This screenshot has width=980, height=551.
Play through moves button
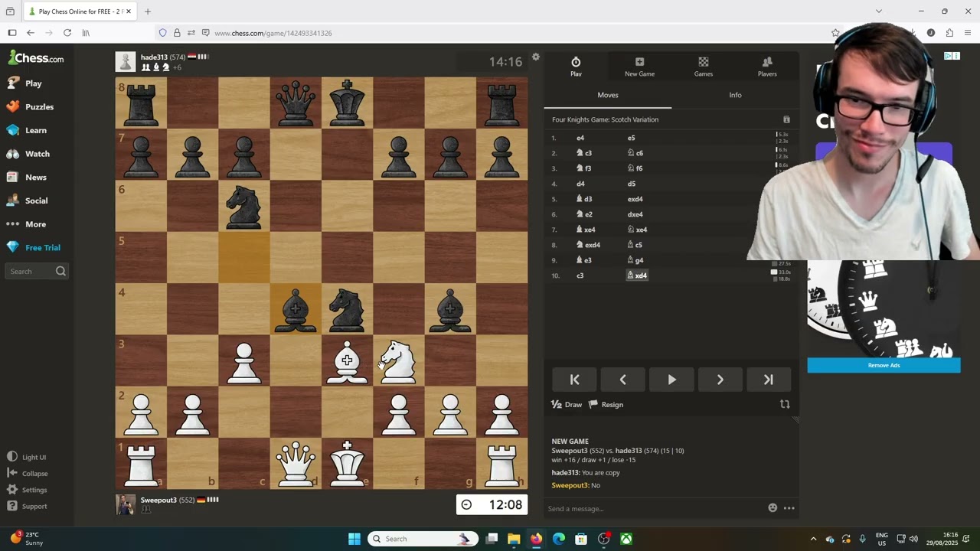(x=671, y=380)
